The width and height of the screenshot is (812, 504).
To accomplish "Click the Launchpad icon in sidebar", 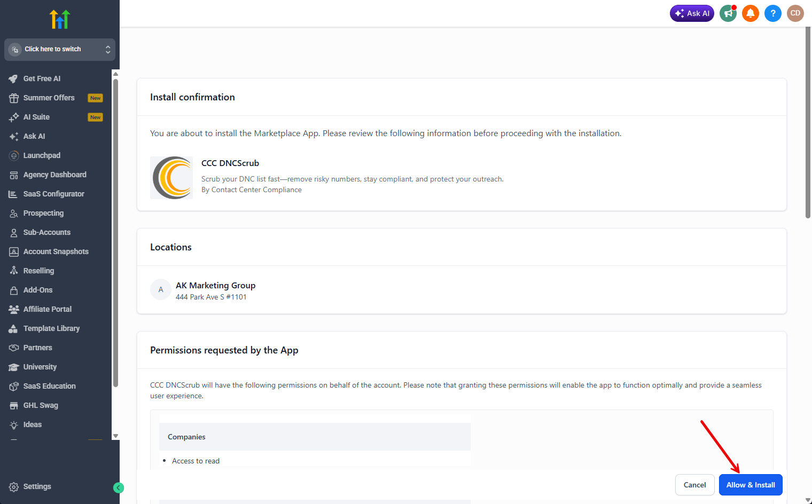I will [14, 155].
